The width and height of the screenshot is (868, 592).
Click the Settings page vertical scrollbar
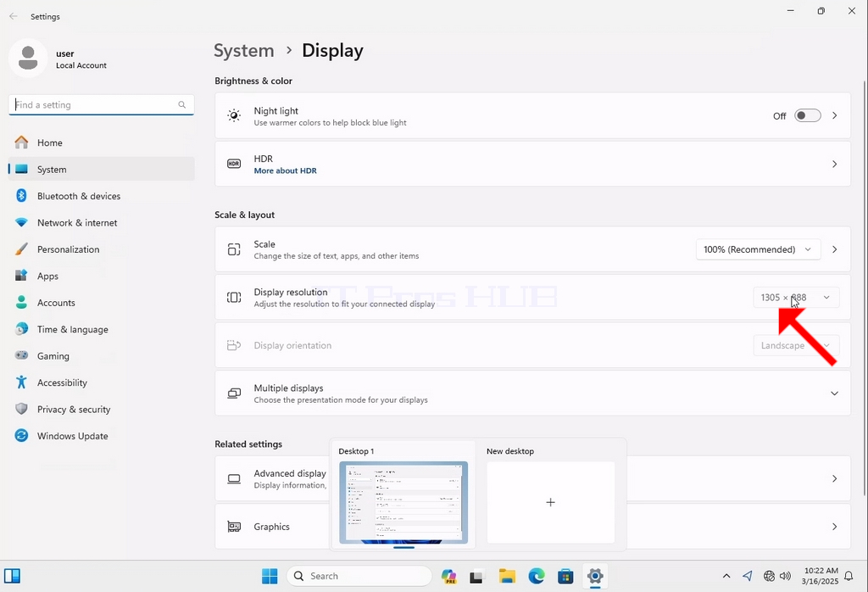tap(865, 288)
